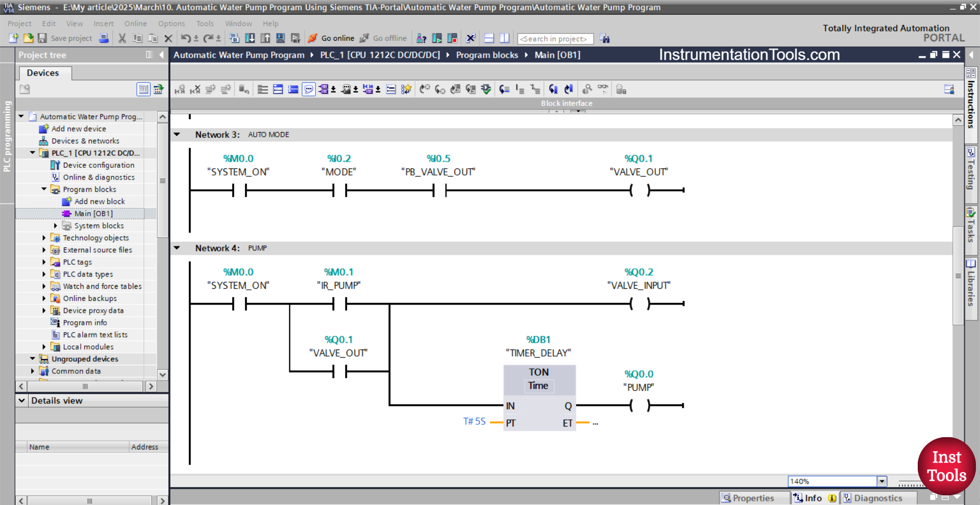Cut the selected ladder element
Image resolution: width=980 pixels, height=505 pixels.
(x=121, y=38)
